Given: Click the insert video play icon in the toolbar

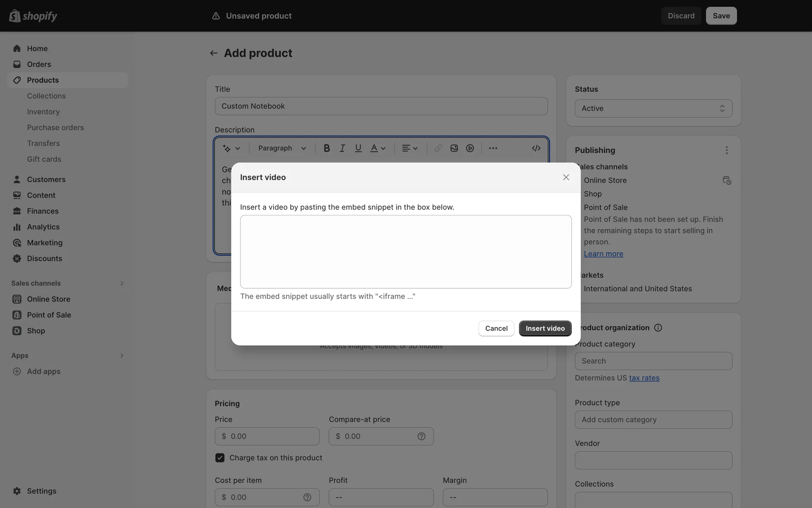Looking at the screenshot, I should 470,148.
